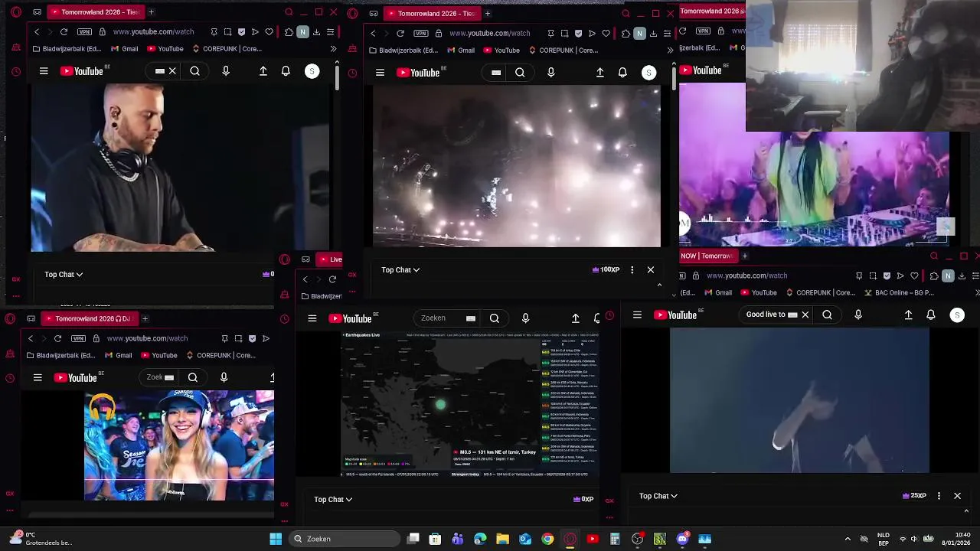Click the 100XP badge in the chat header
The width and height of the screenshot is (980, 551).
(606, 270)
